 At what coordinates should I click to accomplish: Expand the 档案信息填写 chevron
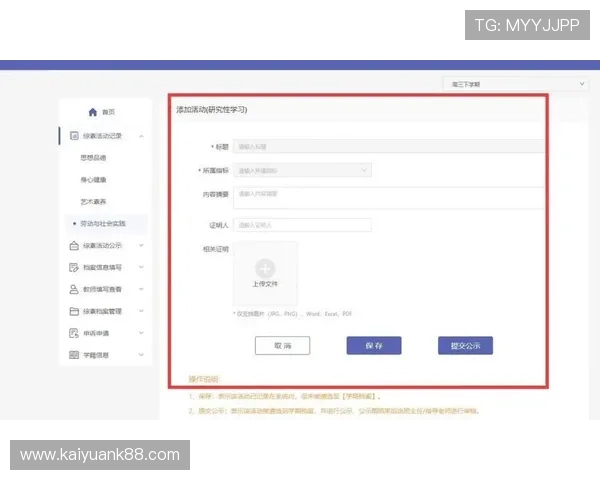[141, 267]
